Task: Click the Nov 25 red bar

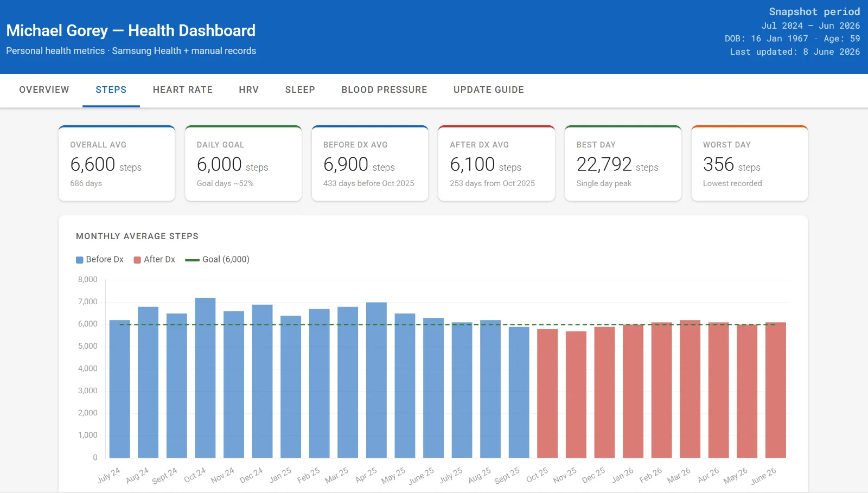Action: [x=576, y=394]
